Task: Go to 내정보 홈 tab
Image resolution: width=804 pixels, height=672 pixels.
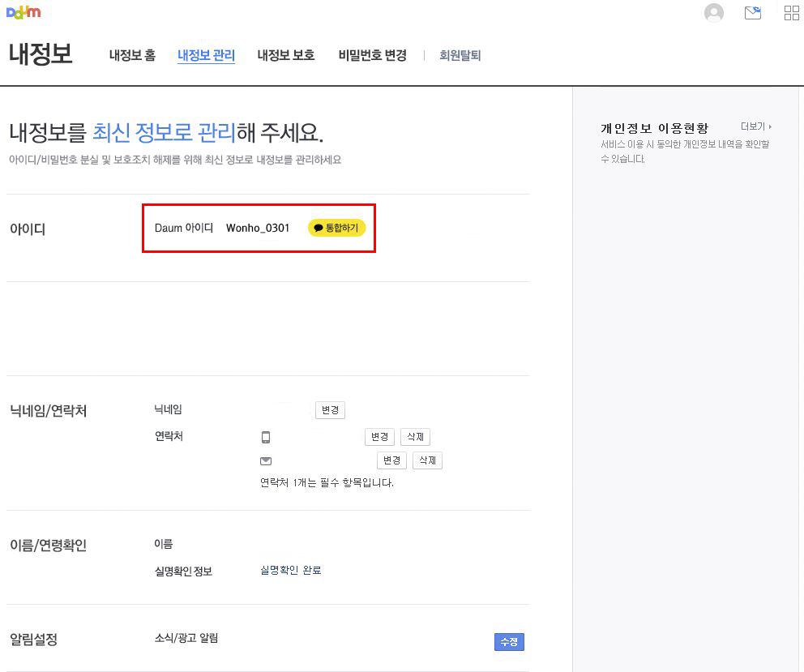Action: [132, 55]
